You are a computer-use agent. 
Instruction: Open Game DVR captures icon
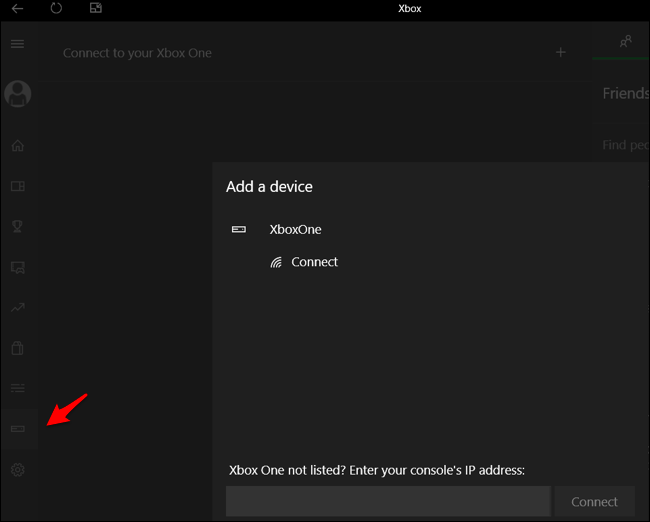tap(17, 267)
